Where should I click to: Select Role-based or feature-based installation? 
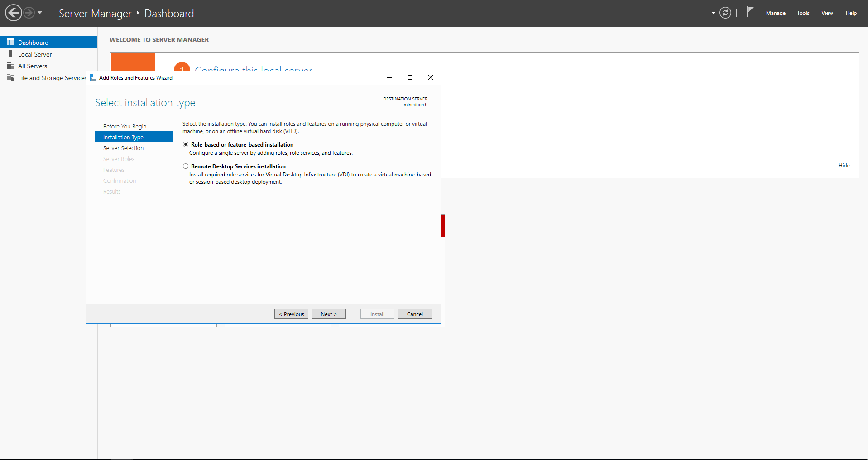186,145
